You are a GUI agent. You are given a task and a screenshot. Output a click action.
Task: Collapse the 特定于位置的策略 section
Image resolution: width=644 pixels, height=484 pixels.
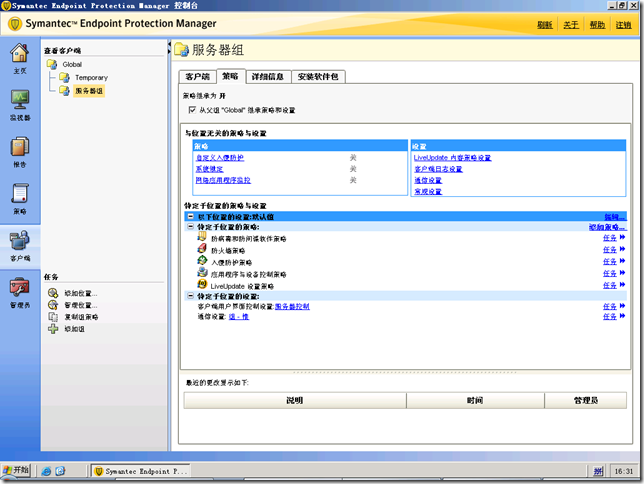(x=191, y=226)
